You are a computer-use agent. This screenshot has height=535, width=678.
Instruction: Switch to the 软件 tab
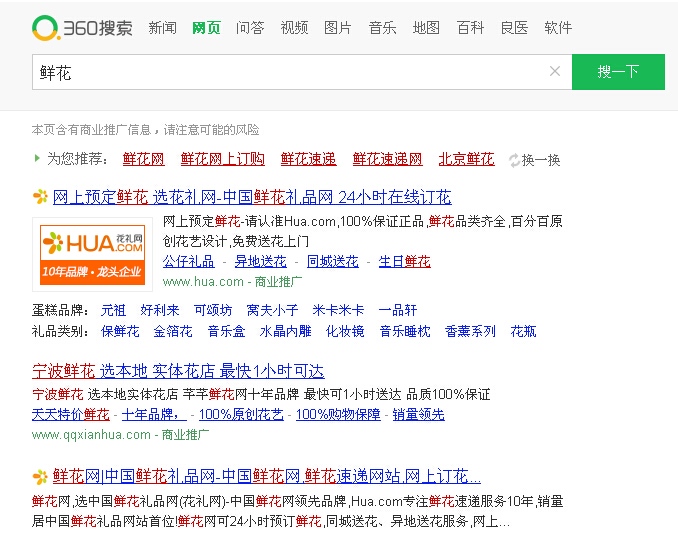point(558,28)
